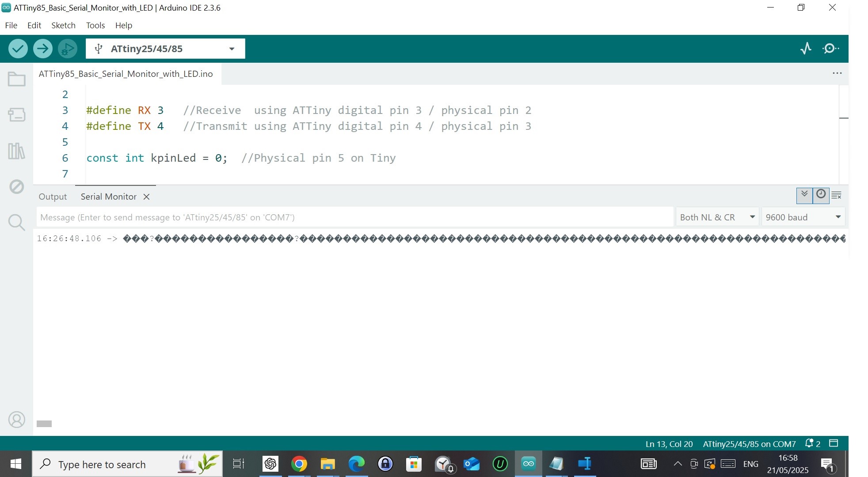Open the Boards Manager sidebar icon

coord(17,115)
